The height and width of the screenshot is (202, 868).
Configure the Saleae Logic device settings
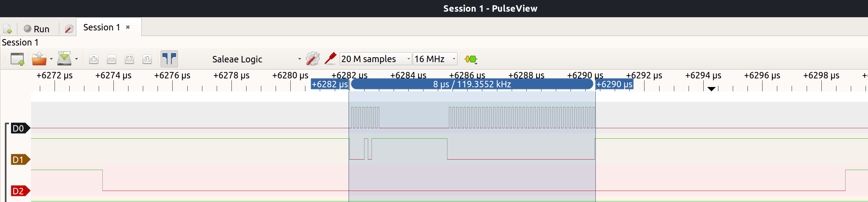coord(312,58)
